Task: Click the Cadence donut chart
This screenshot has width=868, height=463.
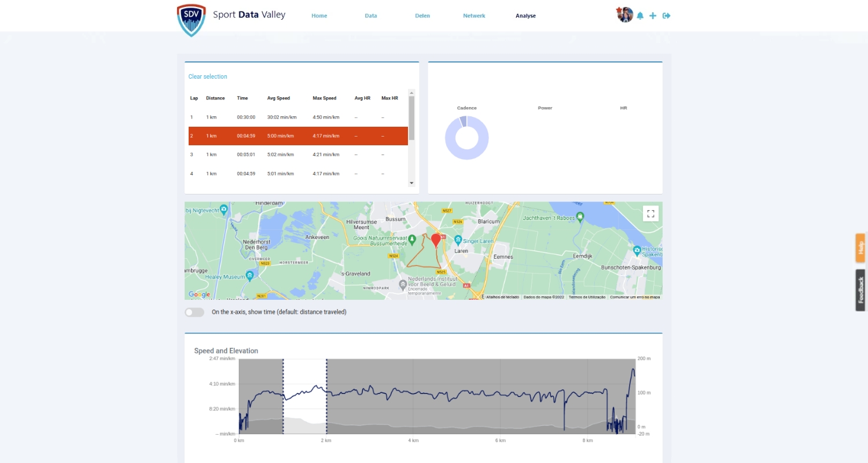Action: tap(466, 138)
